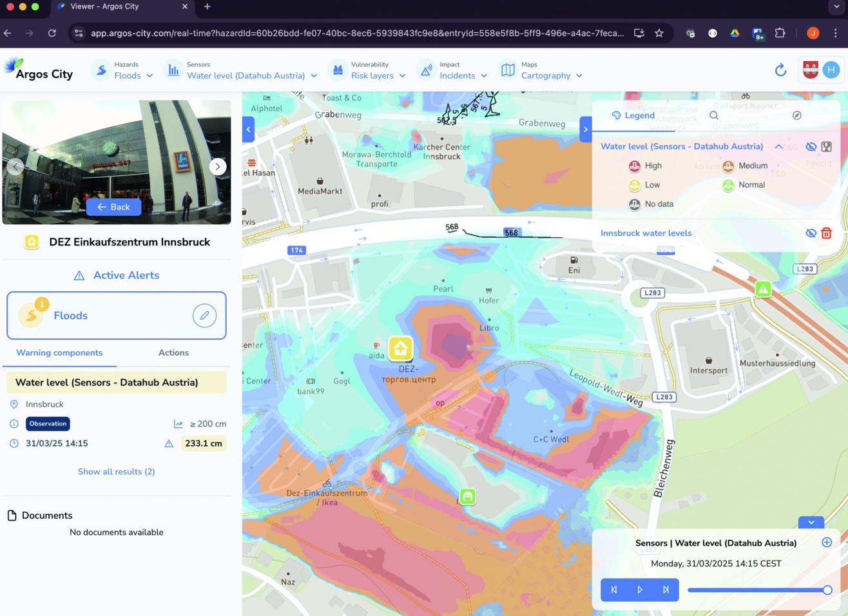The height and width of the screenshot is (616, 848).
Task: Show next photo with right arrow
Action: 218,167
